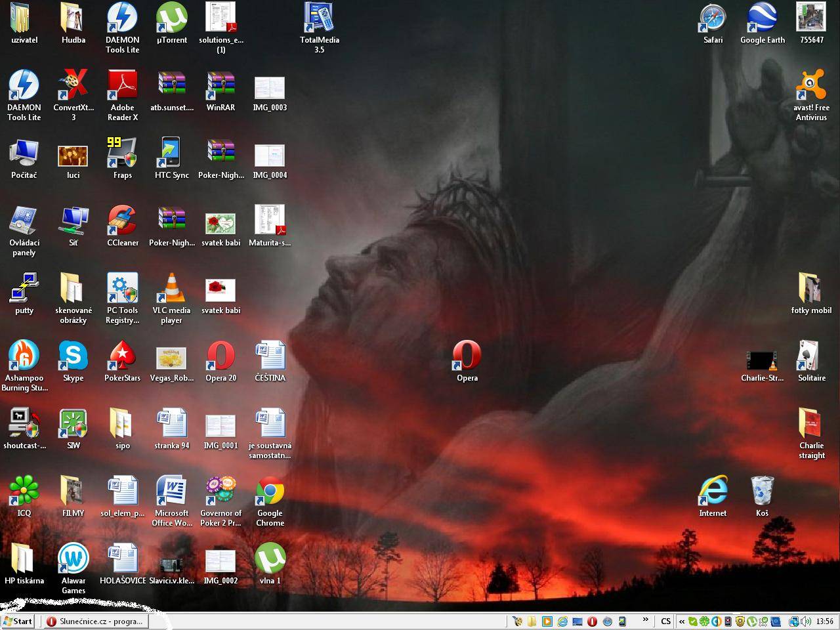The width and height of the screenshot is (840, 630).
Task: Open the sipo folder
Action: tap(122, 429)
